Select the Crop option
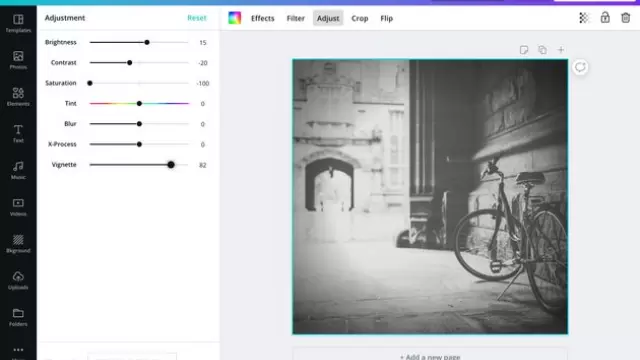640x360 pixels. click(x=360, y=18)
